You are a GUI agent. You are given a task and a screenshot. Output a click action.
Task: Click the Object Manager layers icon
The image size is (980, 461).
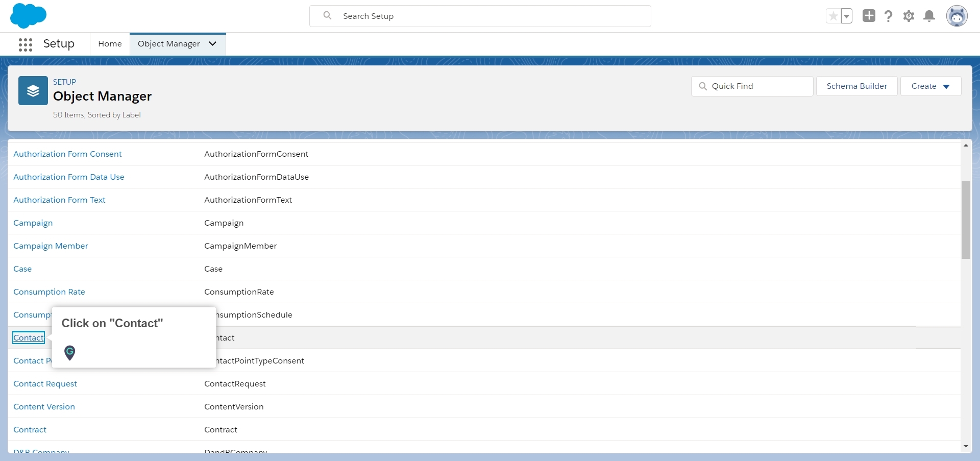click(x=33, y=91)
